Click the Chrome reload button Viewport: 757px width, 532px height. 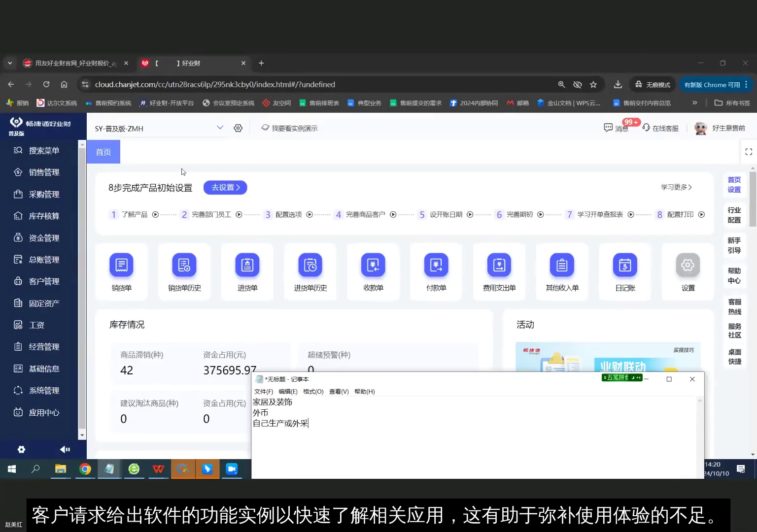pos(46,84)
